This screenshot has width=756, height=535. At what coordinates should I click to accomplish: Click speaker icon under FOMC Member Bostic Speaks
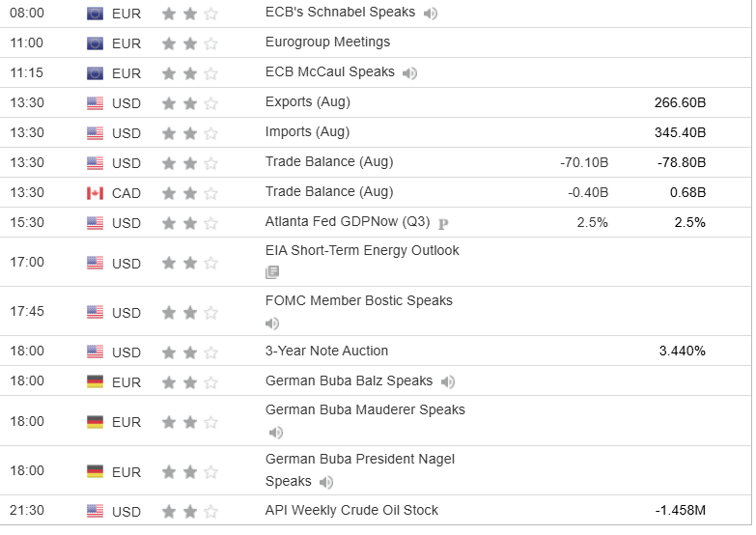273,324
